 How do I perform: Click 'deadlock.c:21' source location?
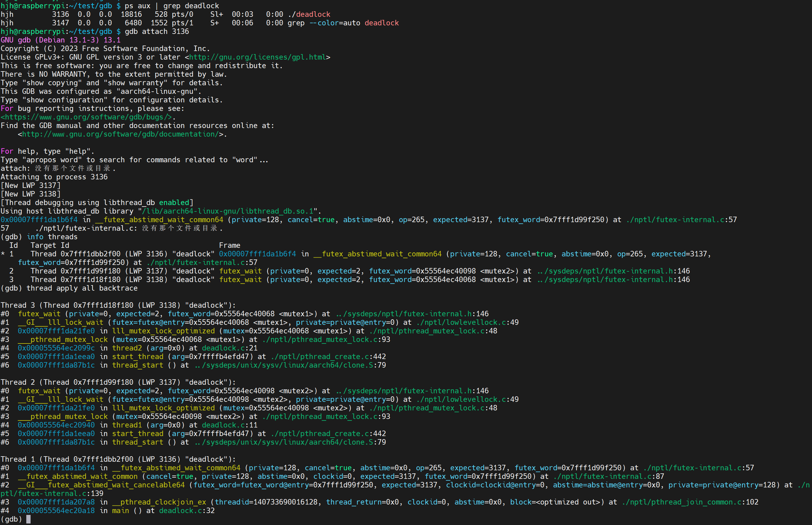coord(230,348)
